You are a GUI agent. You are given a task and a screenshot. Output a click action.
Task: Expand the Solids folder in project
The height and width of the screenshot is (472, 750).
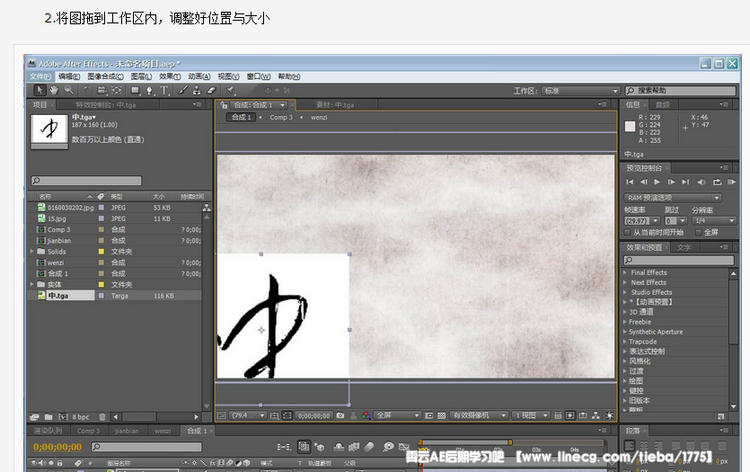32,251
